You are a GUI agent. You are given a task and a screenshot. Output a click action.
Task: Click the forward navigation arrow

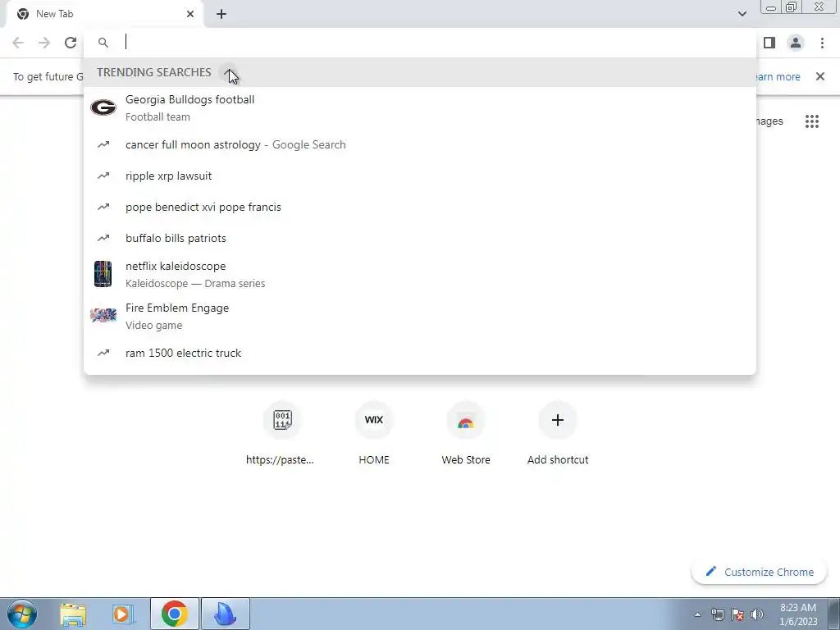tap(44, 43)
